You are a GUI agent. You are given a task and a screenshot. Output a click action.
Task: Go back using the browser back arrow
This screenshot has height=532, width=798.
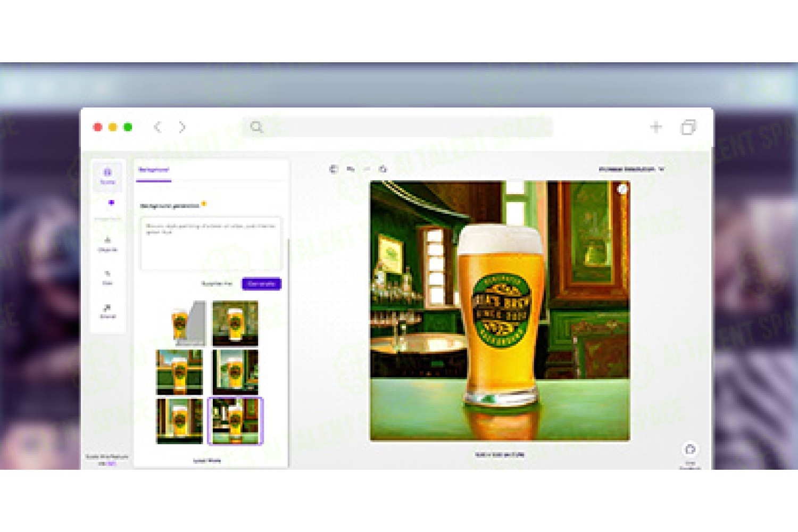157,127
